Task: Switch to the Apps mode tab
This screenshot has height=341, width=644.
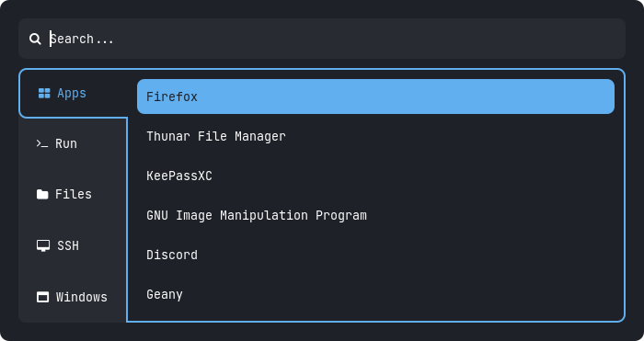Action: tap(73, 93)
